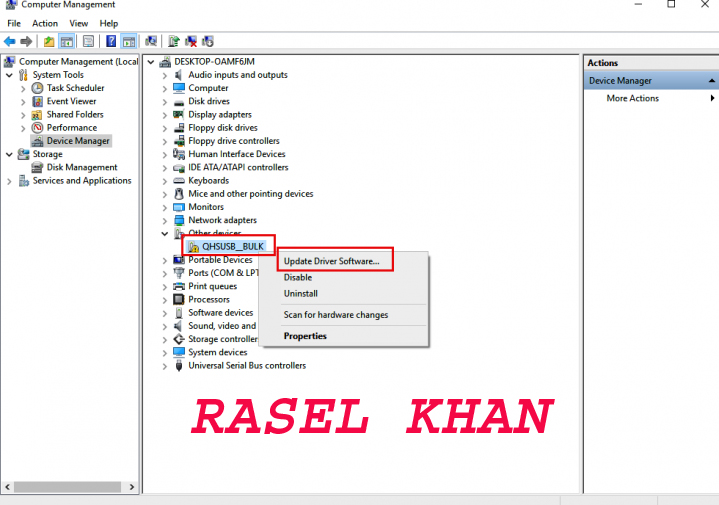This screenshot has height=505, width=719.
Task: Click the Disk Management icon under Storage
Action: [x=37, y=167]
